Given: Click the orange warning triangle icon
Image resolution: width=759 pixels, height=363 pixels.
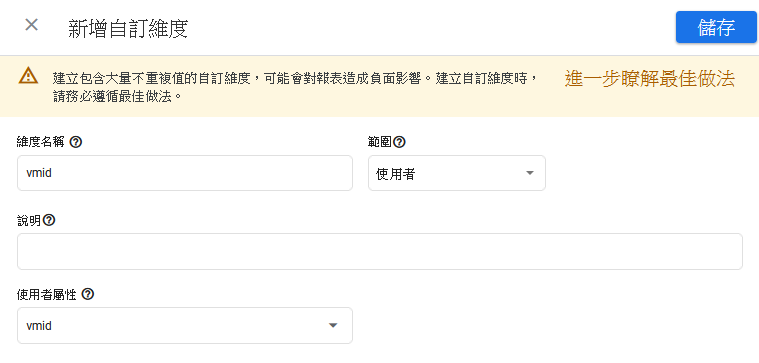Looking at the screenshot, I should point(29,76).
